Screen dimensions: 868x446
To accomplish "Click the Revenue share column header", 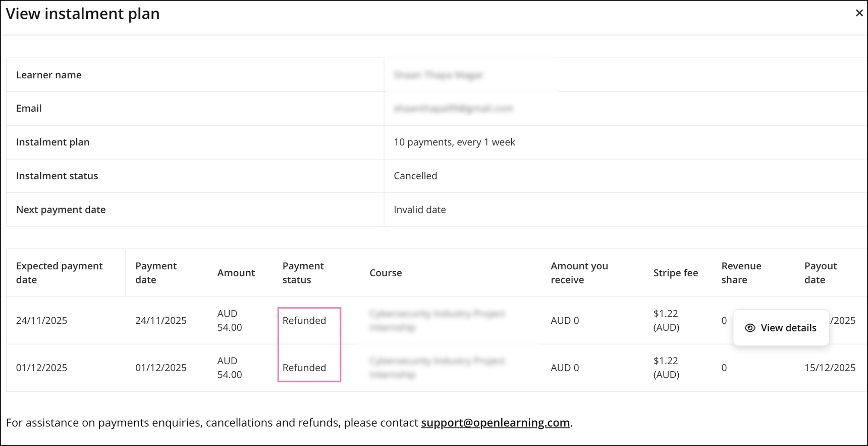I will [741, 273].
